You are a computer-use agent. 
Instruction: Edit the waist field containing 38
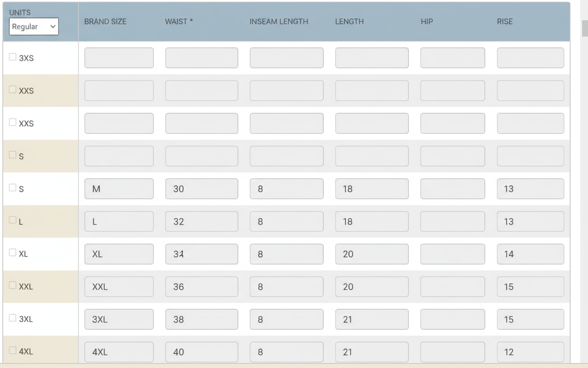202,319
